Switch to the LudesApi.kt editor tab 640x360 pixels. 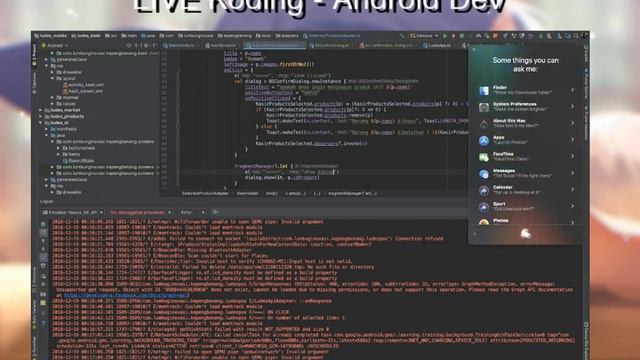(438, 45)
